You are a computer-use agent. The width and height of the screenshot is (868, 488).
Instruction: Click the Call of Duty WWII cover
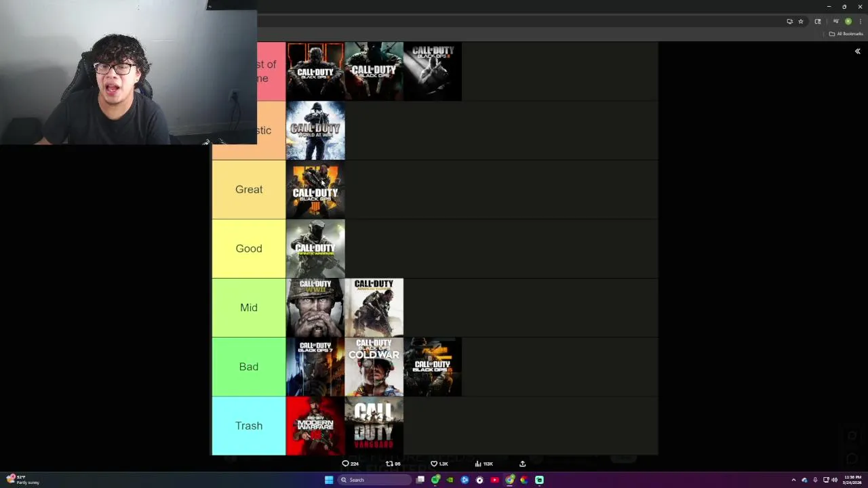pyautogui.click(x=315, y=308)
